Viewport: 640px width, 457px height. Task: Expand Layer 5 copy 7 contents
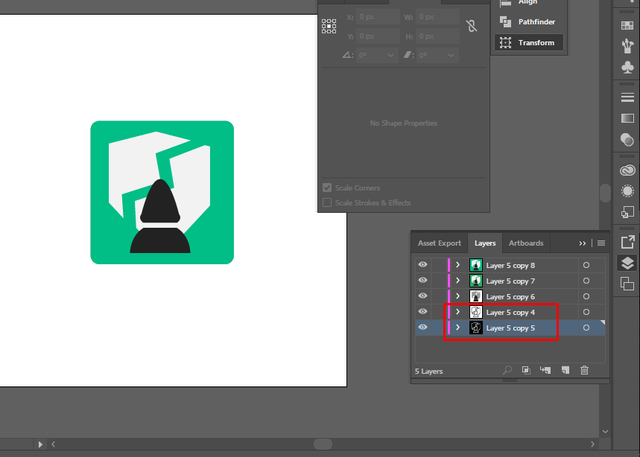coord(458,281)
